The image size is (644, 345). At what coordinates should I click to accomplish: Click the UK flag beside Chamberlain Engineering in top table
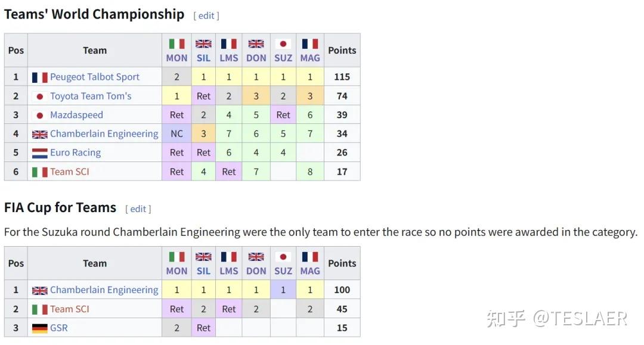(40, 134)
